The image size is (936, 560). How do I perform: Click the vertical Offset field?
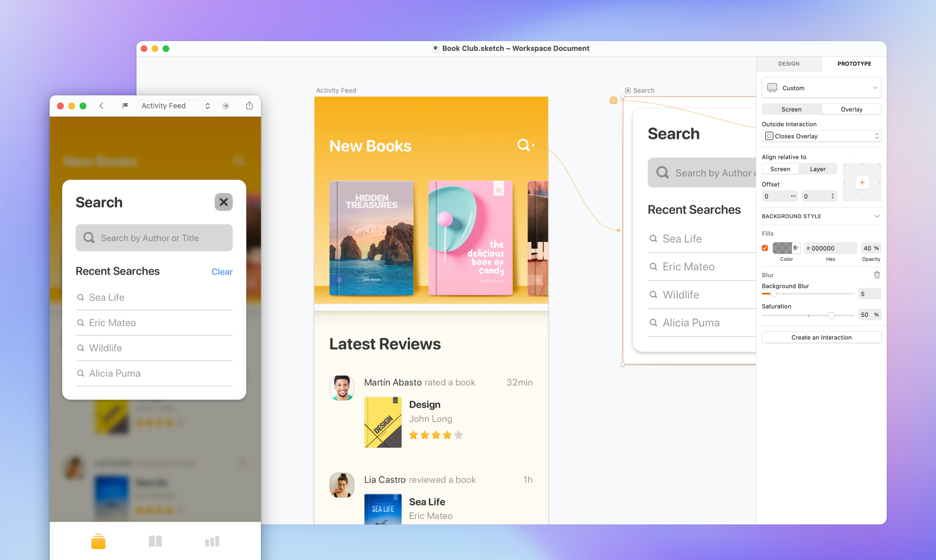pyautogui.click(x=819, y=196)
